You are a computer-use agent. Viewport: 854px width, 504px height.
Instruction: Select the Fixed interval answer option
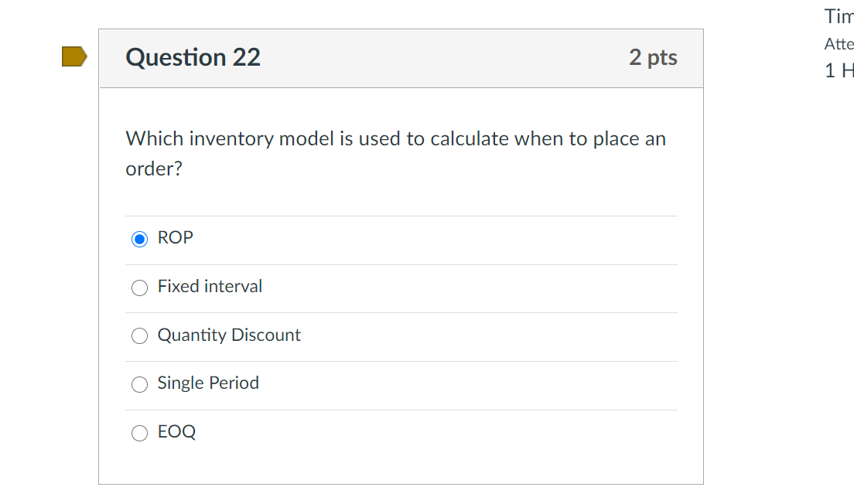click(139, 288)
